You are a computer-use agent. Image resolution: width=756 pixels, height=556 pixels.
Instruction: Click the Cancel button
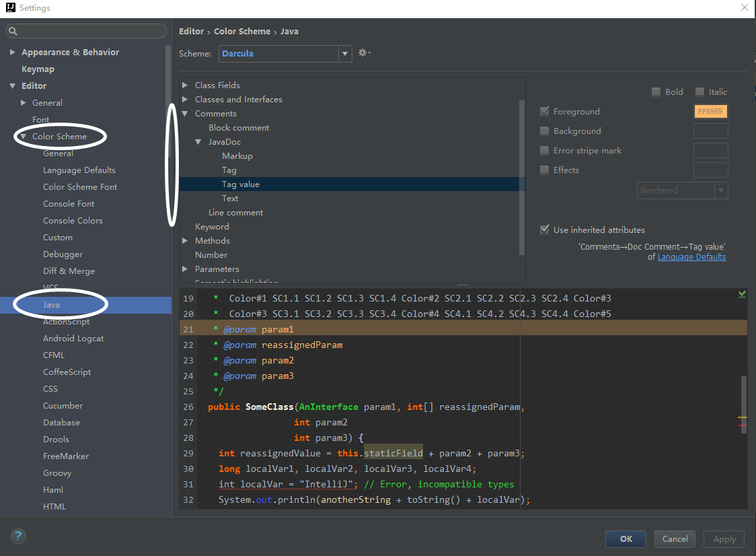[x=675, y=538]
